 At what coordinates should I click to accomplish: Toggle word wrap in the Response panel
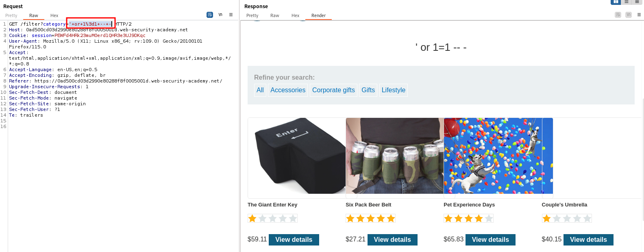pos(618,15)
